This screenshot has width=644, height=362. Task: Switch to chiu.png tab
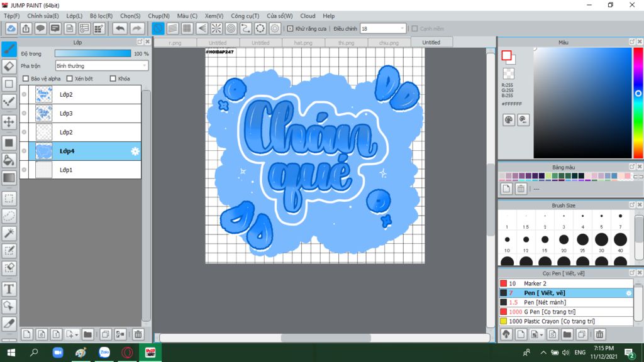389,43
